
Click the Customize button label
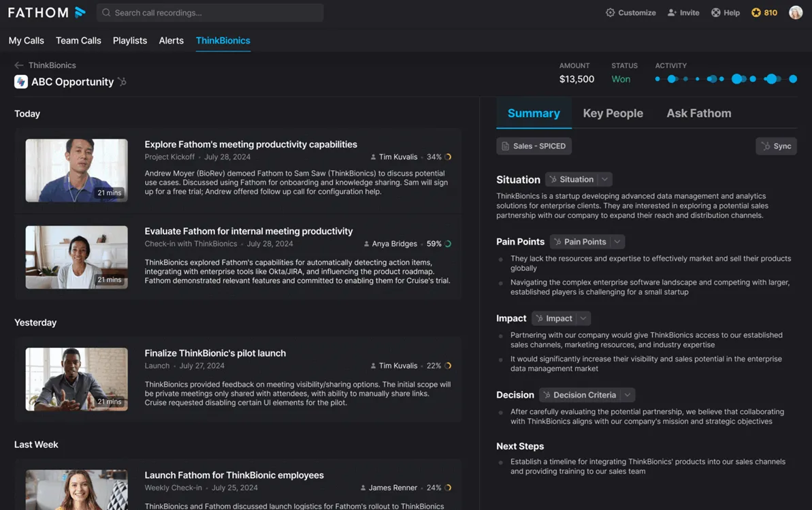coord(637,12)
